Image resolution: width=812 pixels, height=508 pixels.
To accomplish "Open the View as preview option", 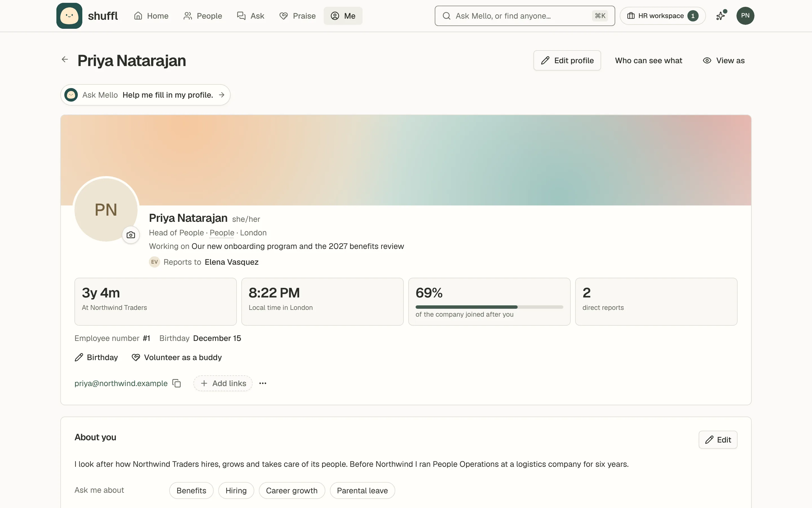I will point(724,60).
